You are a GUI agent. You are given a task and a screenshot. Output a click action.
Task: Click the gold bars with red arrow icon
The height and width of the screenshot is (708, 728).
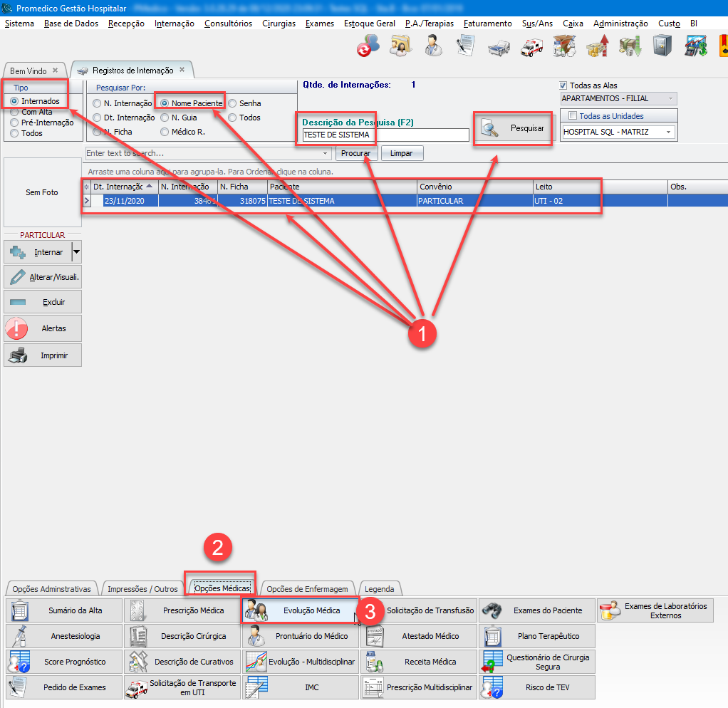pyautogui.click(x=597, y=47)
